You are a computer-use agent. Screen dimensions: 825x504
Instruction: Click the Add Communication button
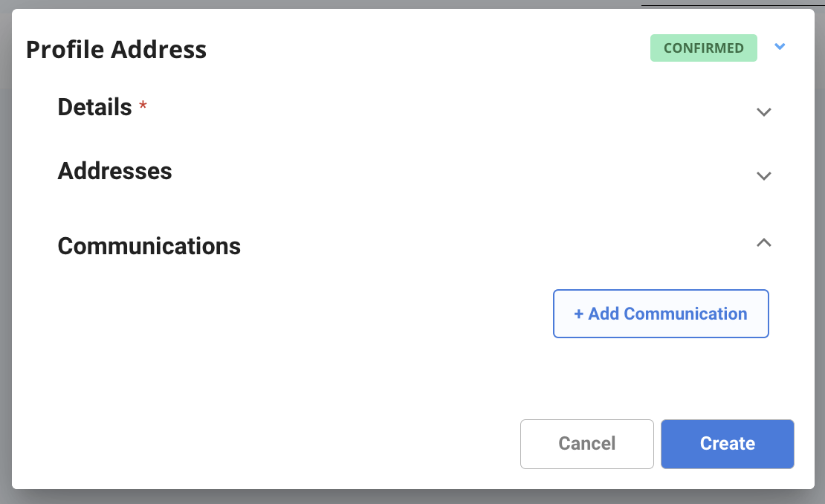661,314
